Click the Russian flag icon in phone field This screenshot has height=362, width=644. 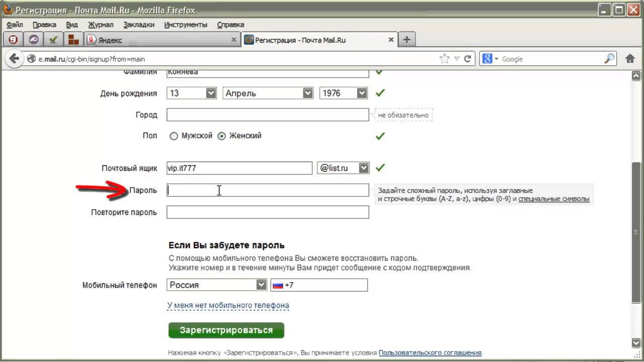coord(278,285)
